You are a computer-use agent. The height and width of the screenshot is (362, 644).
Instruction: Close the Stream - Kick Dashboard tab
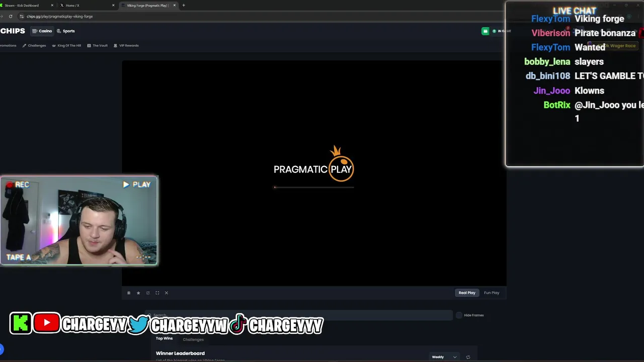(52, 6)
